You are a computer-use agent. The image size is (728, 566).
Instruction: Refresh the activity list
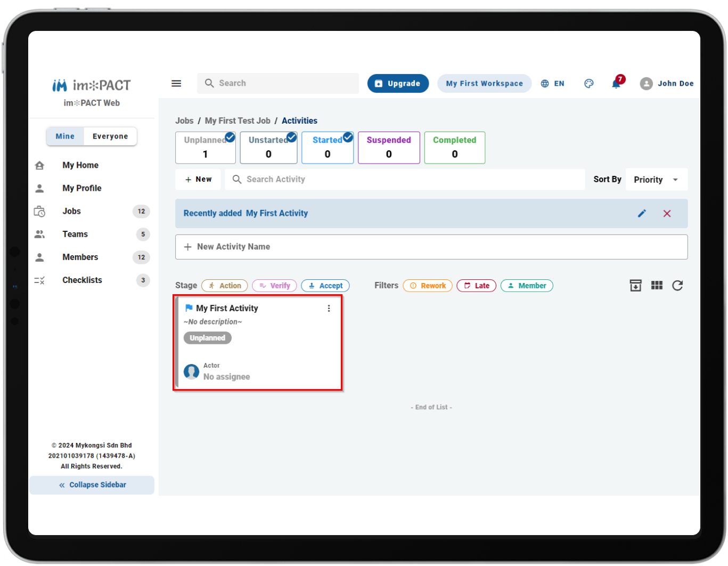point(677,286)
